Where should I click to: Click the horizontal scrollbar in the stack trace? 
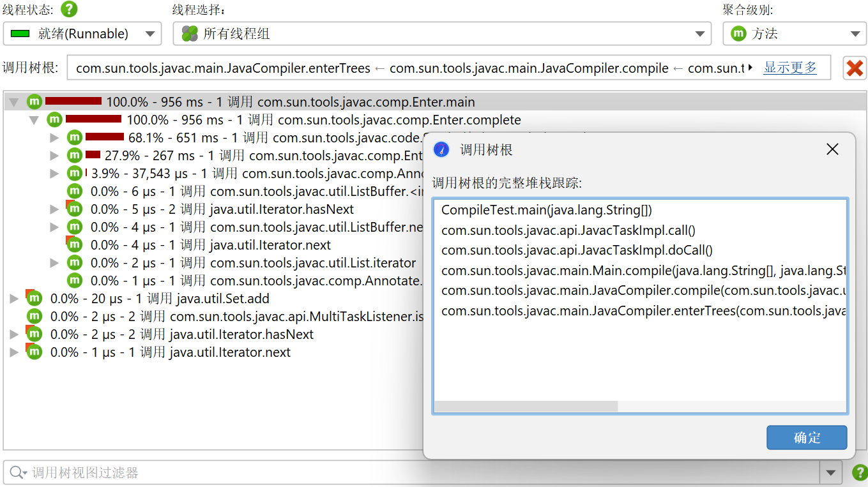(526, 407)
